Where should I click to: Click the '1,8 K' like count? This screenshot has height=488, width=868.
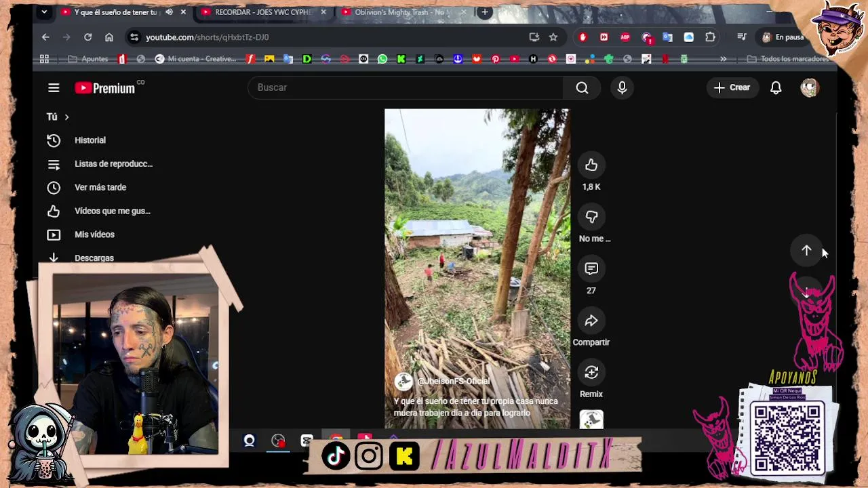click(x=591, y=187)
